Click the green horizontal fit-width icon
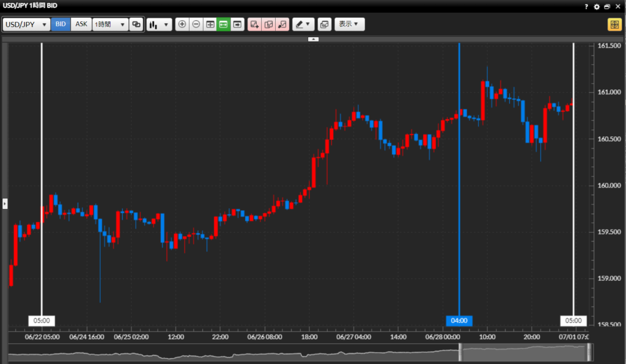The image size is (626, 364). click(x=223, y=24)
